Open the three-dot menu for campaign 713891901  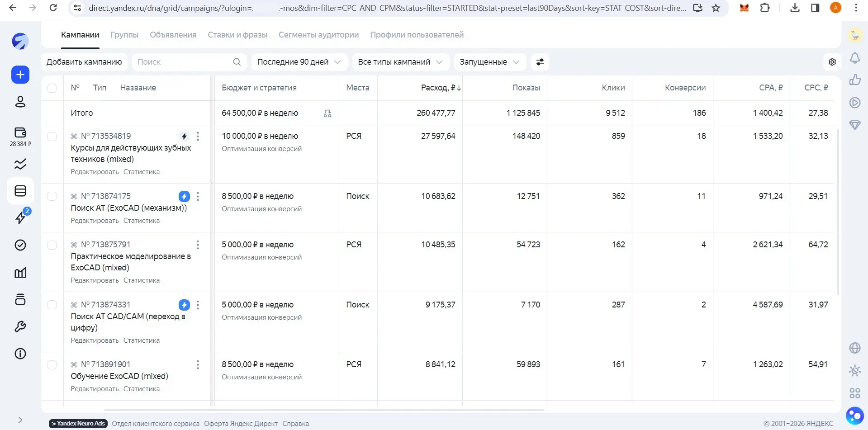point(198,364)
